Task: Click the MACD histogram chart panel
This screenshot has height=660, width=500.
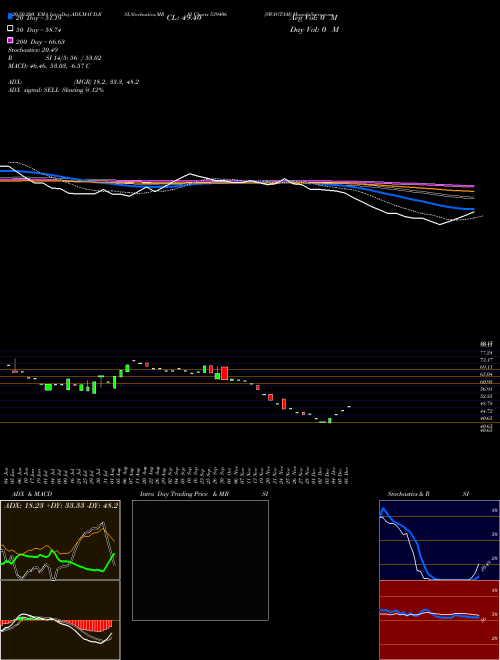Action: coord(60,620)
